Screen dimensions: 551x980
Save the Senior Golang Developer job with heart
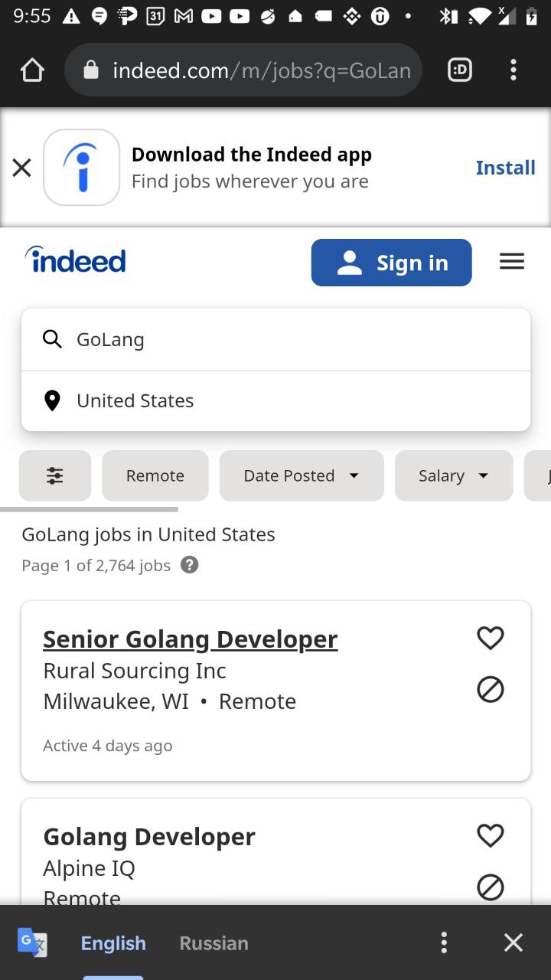(491, 638)
